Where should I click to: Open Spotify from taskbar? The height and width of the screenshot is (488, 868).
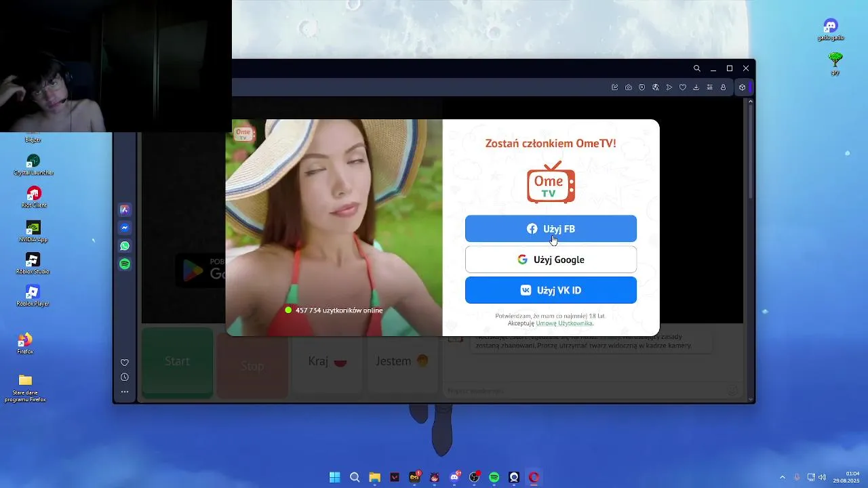click(x=494, y=477)
